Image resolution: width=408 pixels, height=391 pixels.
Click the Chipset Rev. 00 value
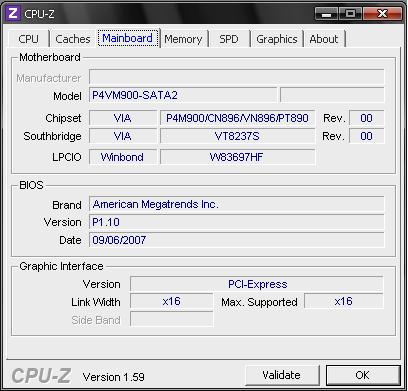pyautogui.click(x=367, y=118)
